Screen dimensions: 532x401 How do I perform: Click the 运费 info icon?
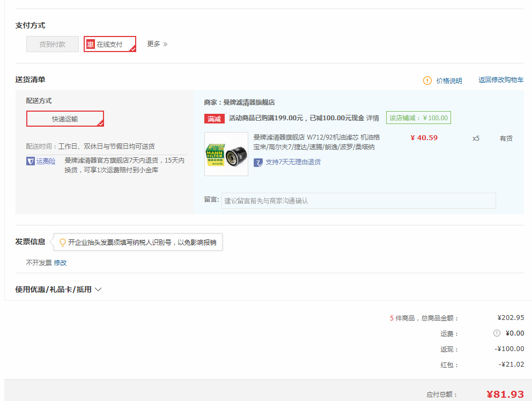point(497,333)
